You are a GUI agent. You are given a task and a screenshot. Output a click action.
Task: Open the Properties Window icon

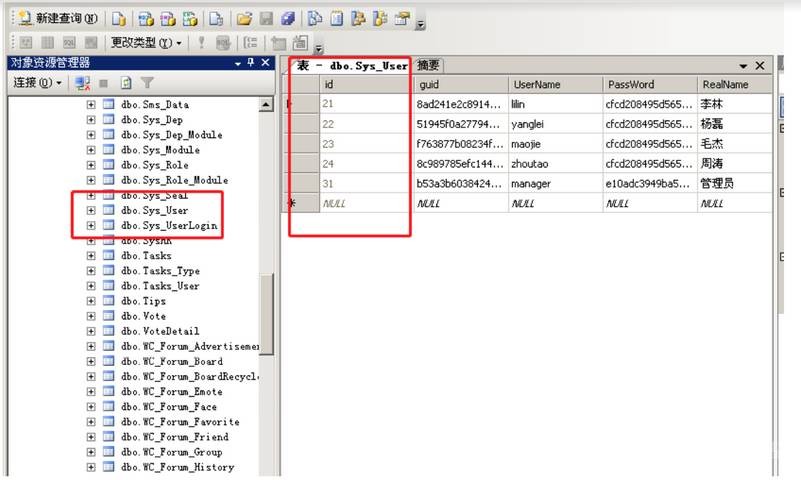pyautogui.click(x=403, y=19)
